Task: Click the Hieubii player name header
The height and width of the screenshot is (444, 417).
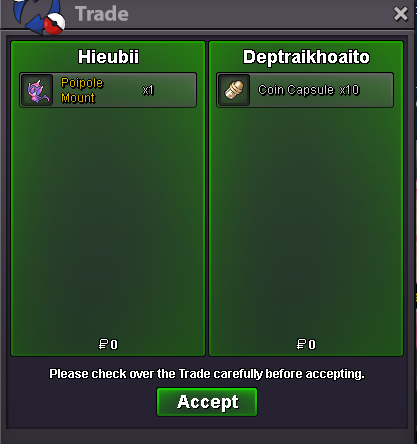Action: point(108,57)
